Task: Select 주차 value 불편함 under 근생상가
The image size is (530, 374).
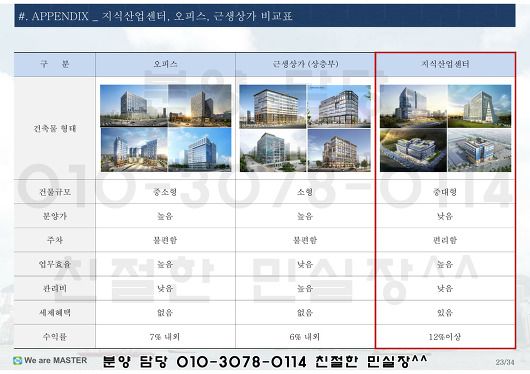Action: 305,240
